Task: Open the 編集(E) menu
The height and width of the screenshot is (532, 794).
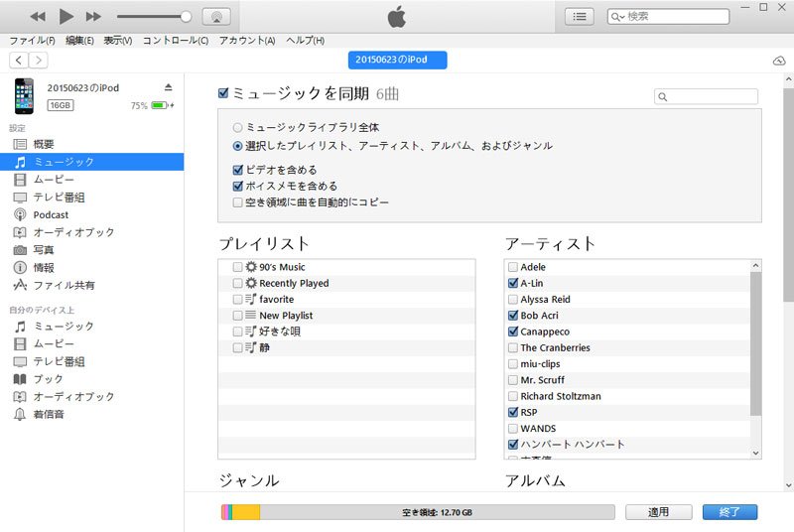Action: (x=79, y=41)
